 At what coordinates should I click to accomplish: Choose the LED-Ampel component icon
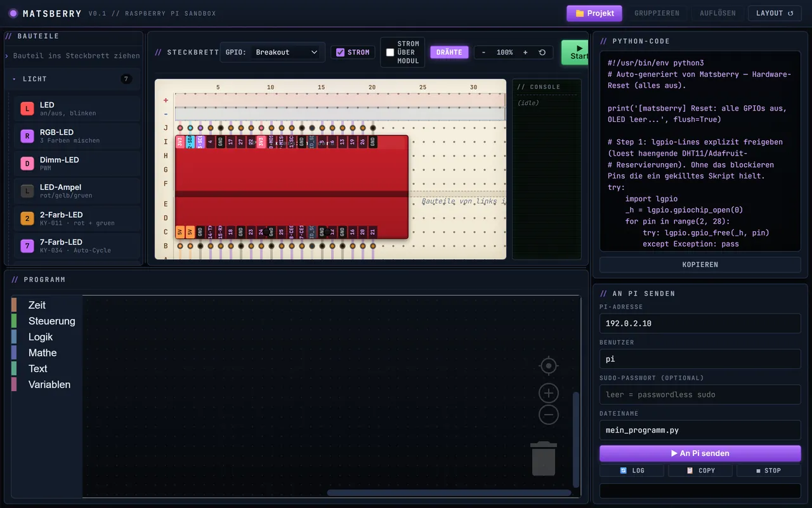(x=27, y=191)
